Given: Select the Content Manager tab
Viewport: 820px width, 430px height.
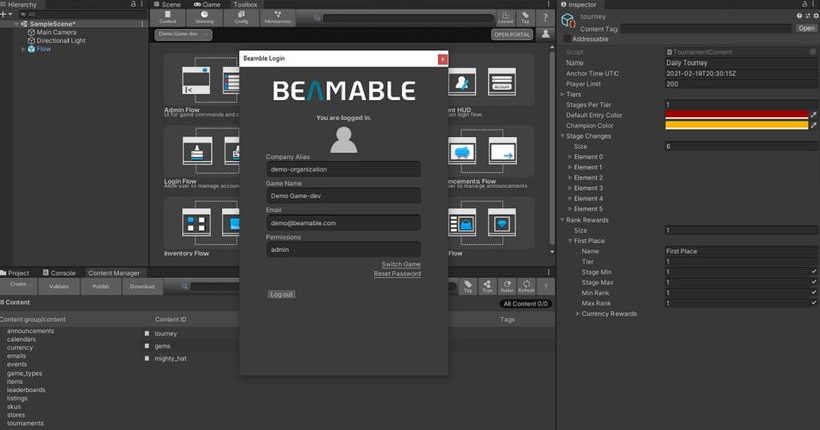Looking at the screenshot, I should 113,273.
